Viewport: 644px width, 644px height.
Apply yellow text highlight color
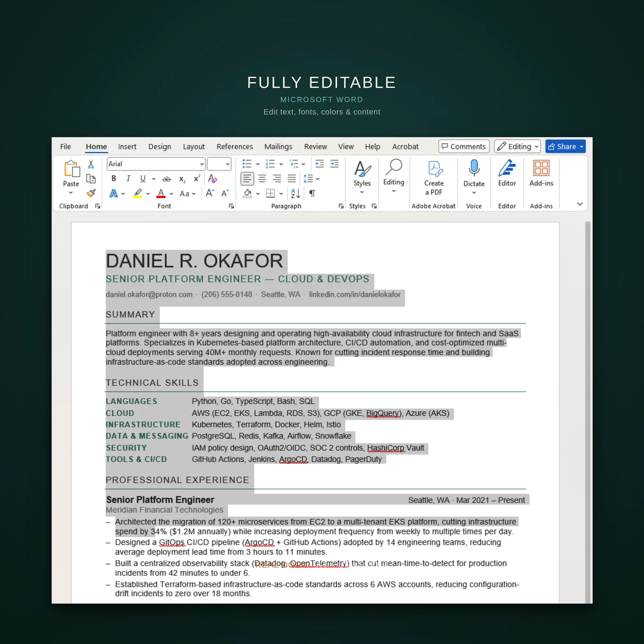pyautogui.click(x=138, y=194)
